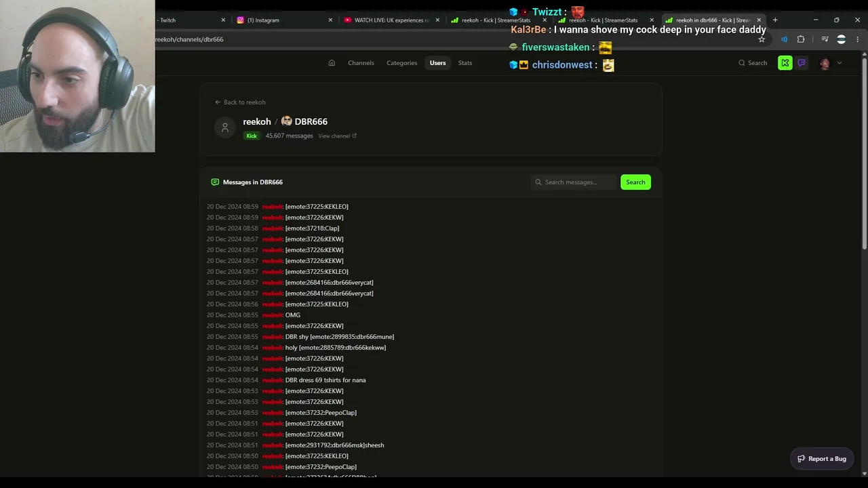868x488 pixels.
Task: Go to the StreamerStats home icon
Action: pos(332,63)
